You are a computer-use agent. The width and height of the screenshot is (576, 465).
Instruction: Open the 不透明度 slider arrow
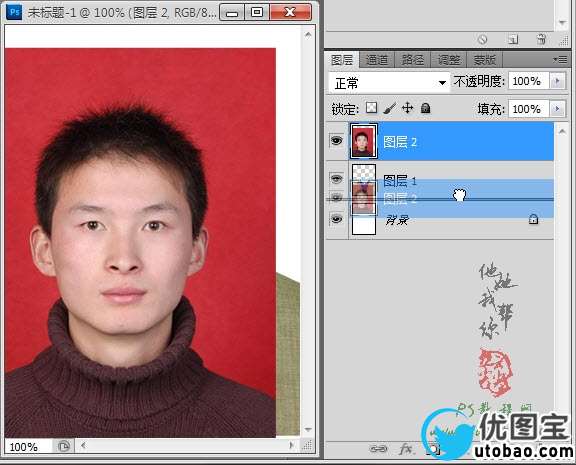point(557,81)
